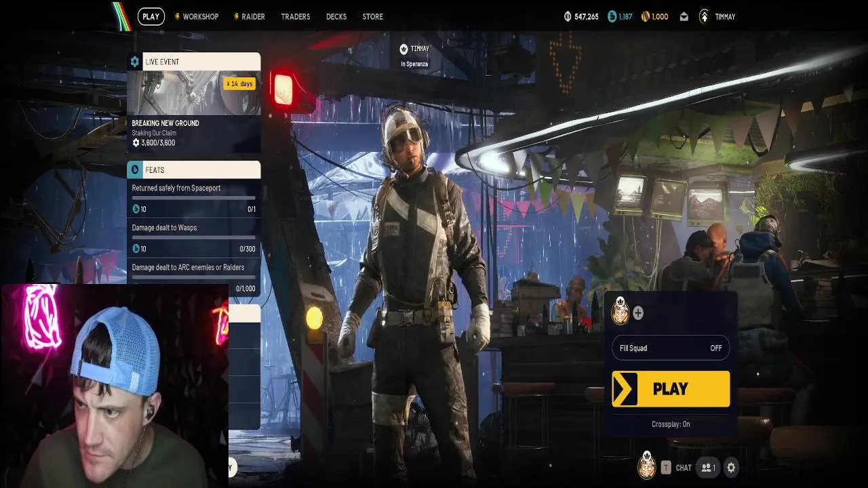The height and width of the screenshot is (488, 868).
Task: Open the Live Event panel header
Action: tap(193, 62)
